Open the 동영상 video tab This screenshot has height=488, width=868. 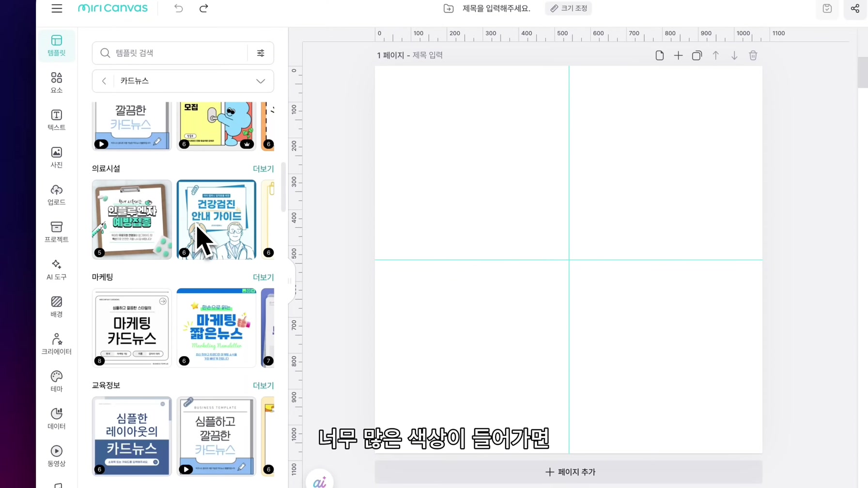[x=57, y=456]
